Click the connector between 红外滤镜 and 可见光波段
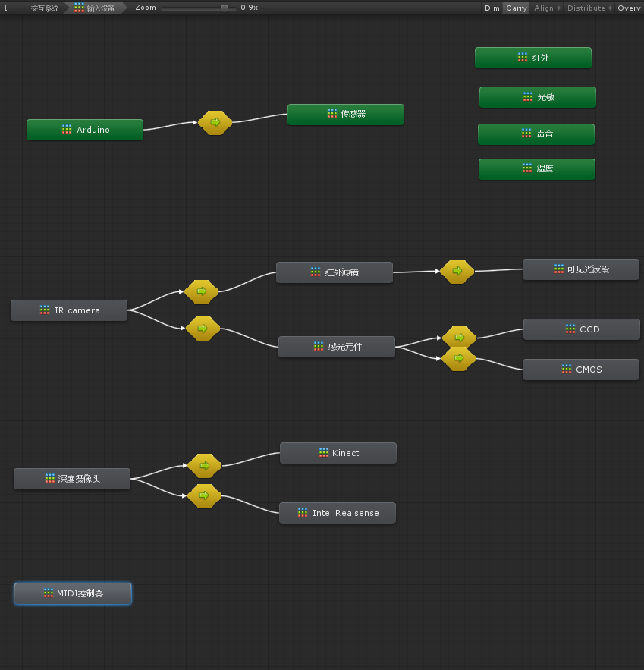The height and width of the screenshot is (670, 644). click(x=457, y=272)
